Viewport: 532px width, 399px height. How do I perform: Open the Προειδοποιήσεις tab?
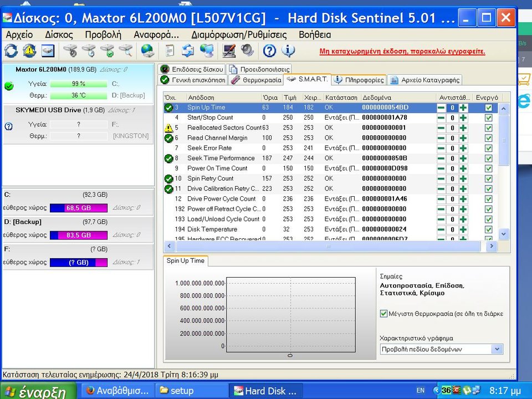[x=259, y=69]
